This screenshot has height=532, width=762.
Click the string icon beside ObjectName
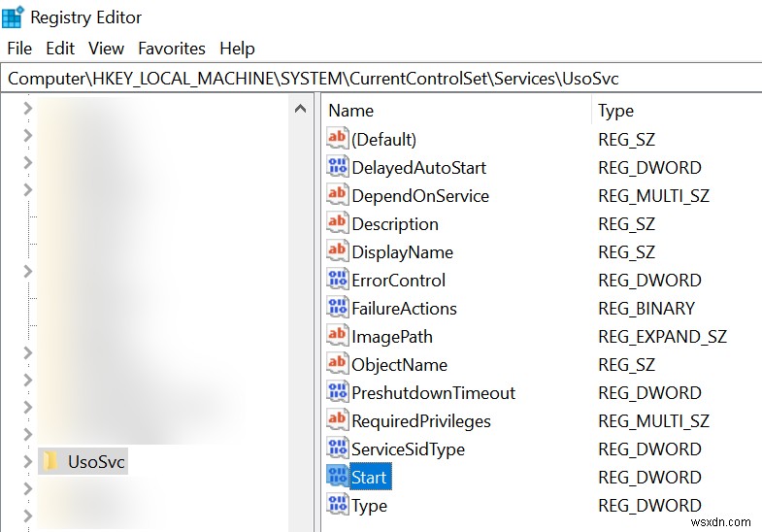click(337, 364)
